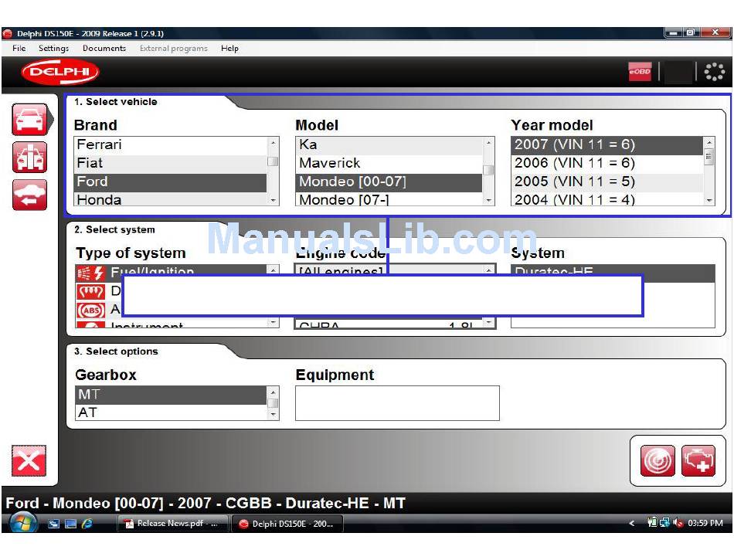The height and width of the screenshot is (560, 734).
Task: Select Ford in Brand list
Action: tap(171, 182)
